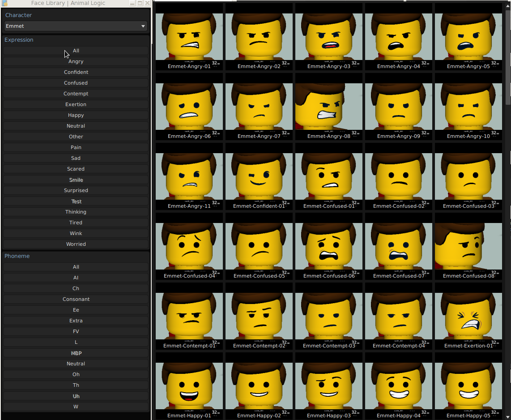Pick the Oh phoneme filter
This screenshot has height=420, width=511.
pos(76,374)
